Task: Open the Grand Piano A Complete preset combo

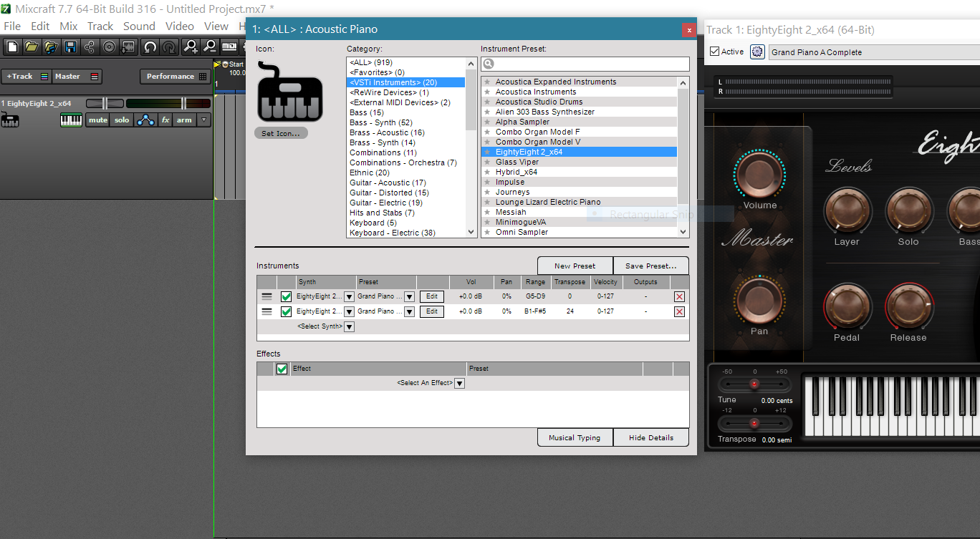Action: click(874, 52)
